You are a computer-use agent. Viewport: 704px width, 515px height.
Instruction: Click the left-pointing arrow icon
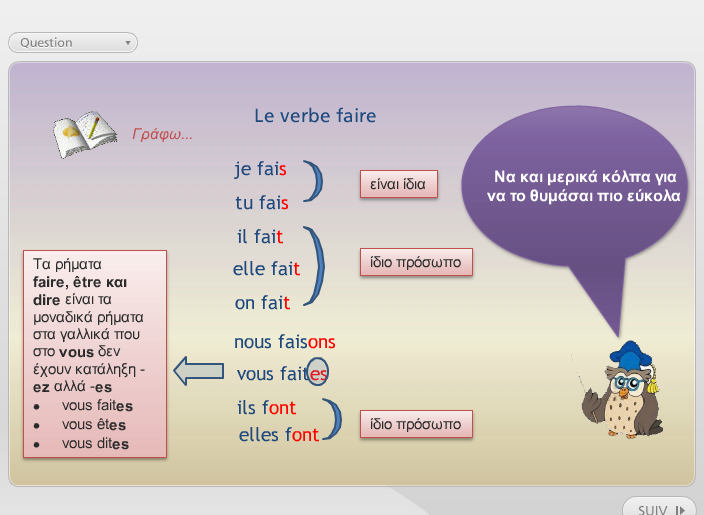tap(198, 371)
